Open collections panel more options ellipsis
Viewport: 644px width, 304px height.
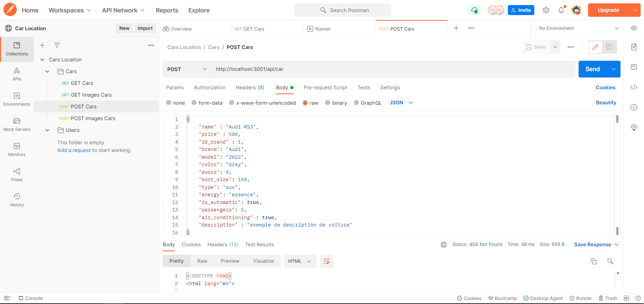pos(151,45)
